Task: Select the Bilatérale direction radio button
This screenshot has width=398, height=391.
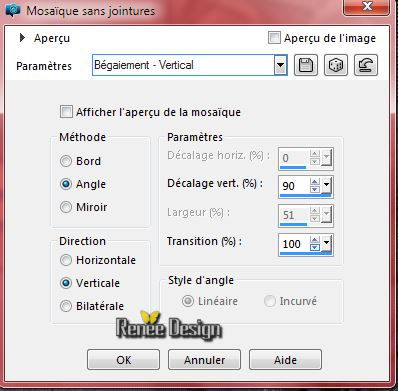Action: coord(66,306)
